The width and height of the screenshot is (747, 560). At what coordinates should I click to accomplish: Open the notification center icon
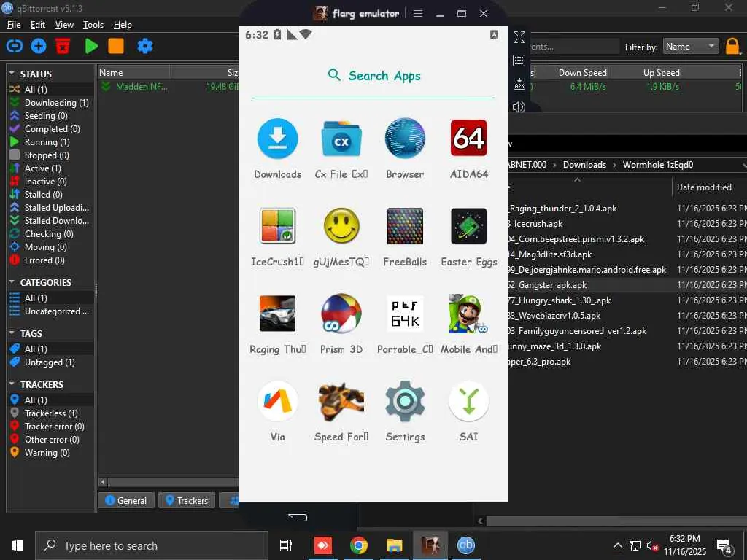(x=724, y=546)
